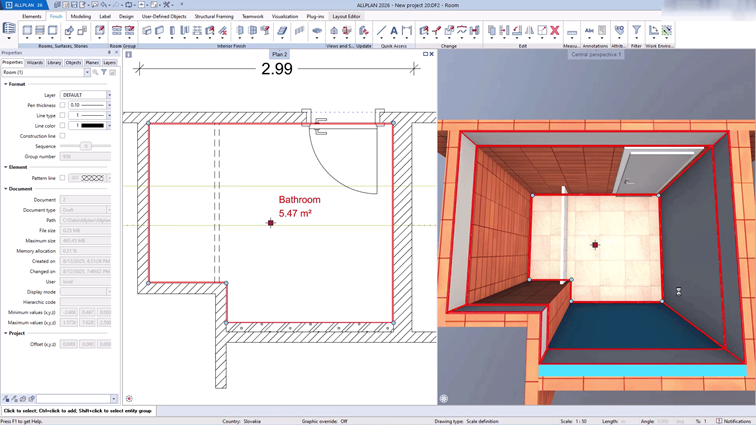Collapse the Format section
The height and width of the screenshot is (425, 756).
(x=5, y=84)
